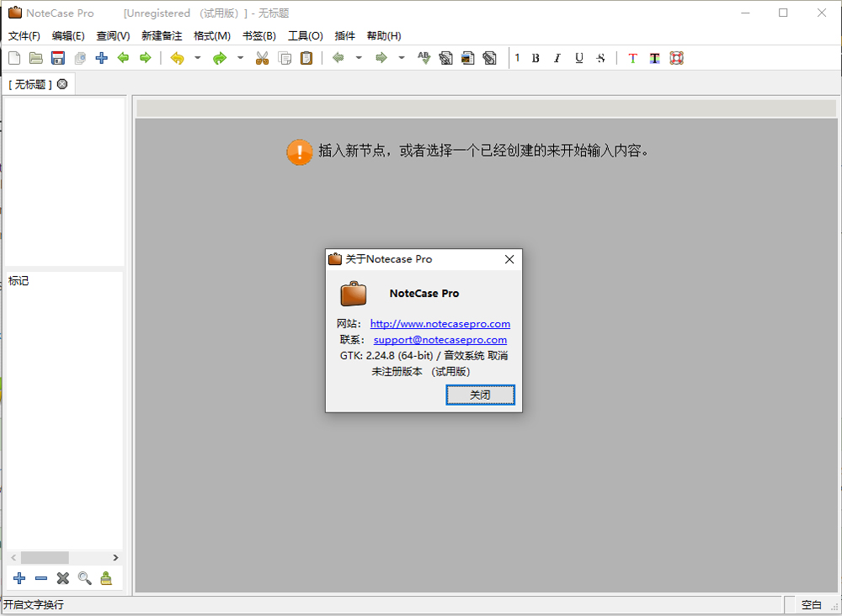Click the 关闭 button in the about dialog
Screen dimensions: 842x616
[480, 395]
